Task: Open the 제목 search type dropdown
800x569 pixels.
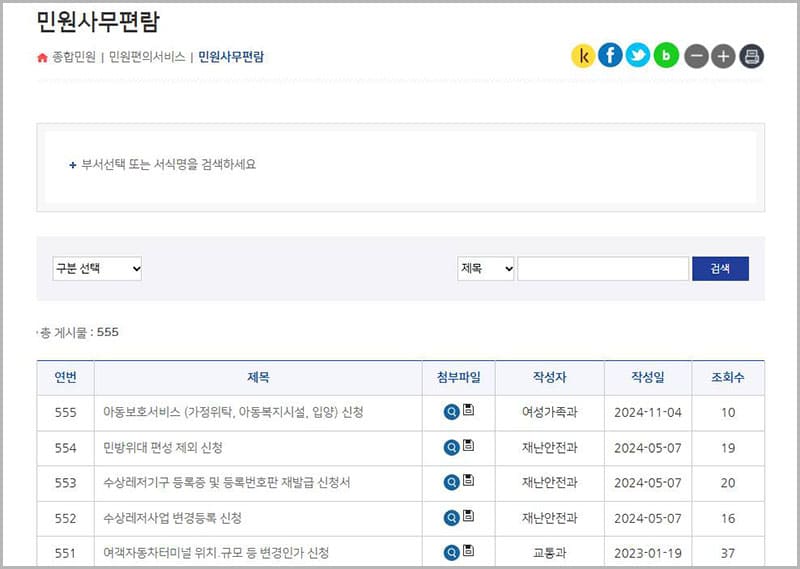Action: tap(486, 268)
